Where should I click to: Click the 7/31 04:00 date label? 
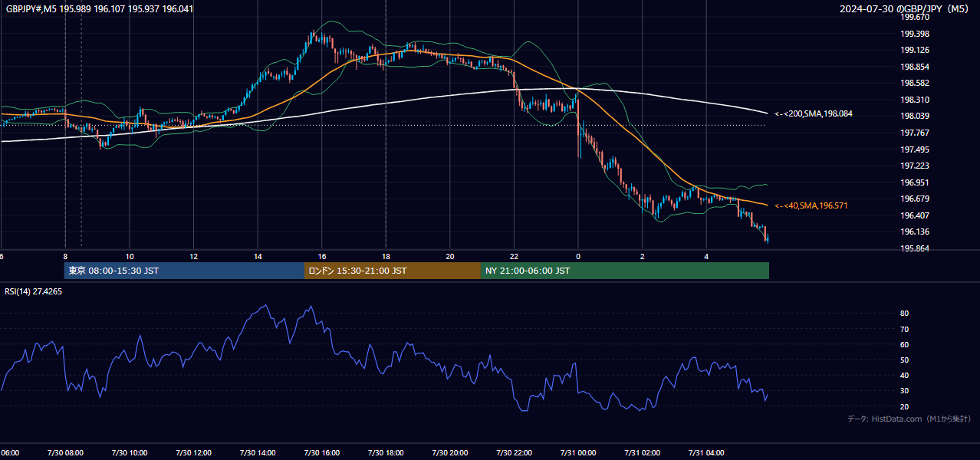[x=706, y=453]
